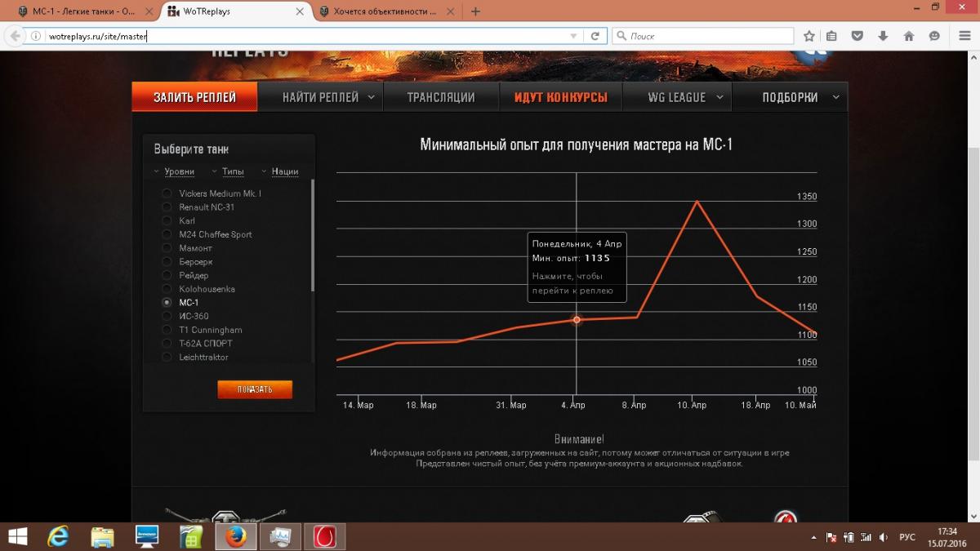Go back with the browser back arrow
The image size is (980, 551).
coord(16,36)
